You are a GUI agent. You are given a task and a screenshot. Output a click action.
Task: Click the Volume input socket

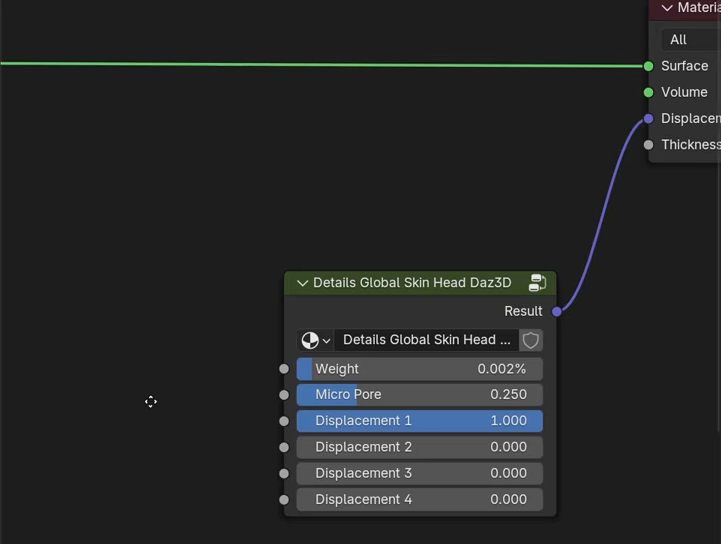point(648,92)
